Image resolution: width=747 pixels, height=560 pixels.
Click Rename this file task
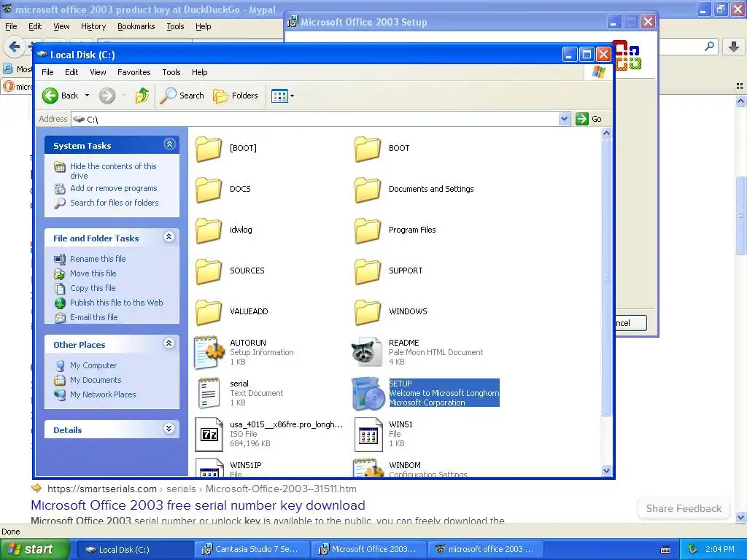tap(98, 259)
